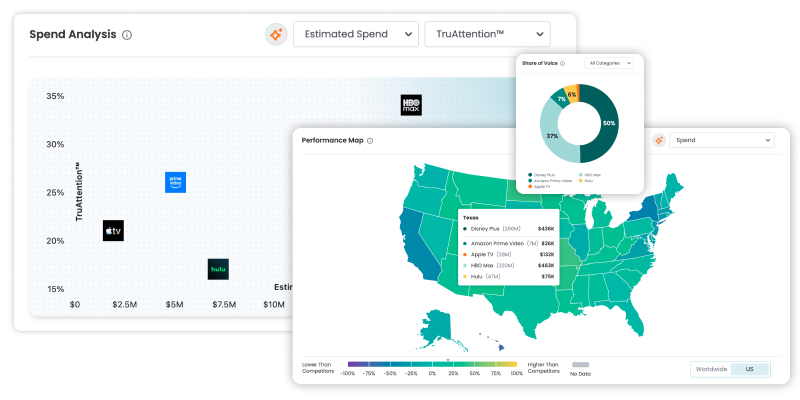Open the Estimated Spend dropdown
This screenshot has width=800, height=400.
pos(356,34)
